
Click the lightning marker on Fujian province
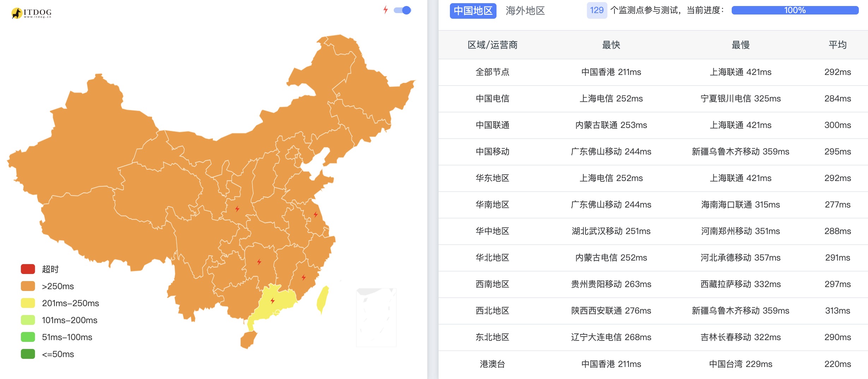point(304,277)
